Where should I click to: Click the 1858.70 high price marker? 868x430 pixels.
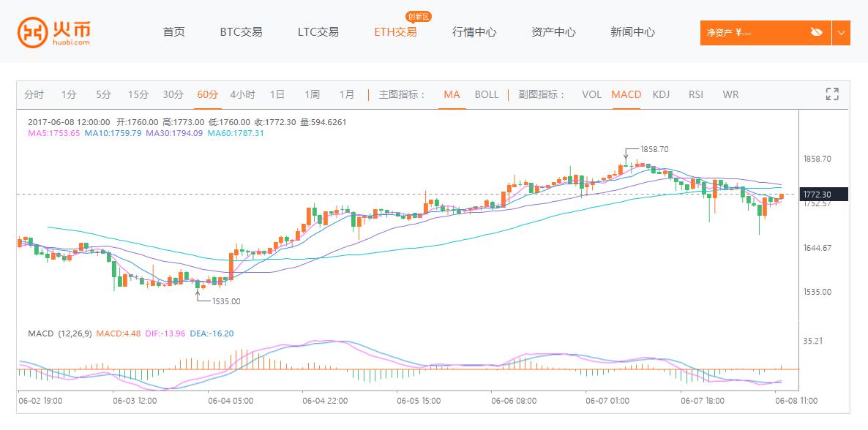click(654, 149)
